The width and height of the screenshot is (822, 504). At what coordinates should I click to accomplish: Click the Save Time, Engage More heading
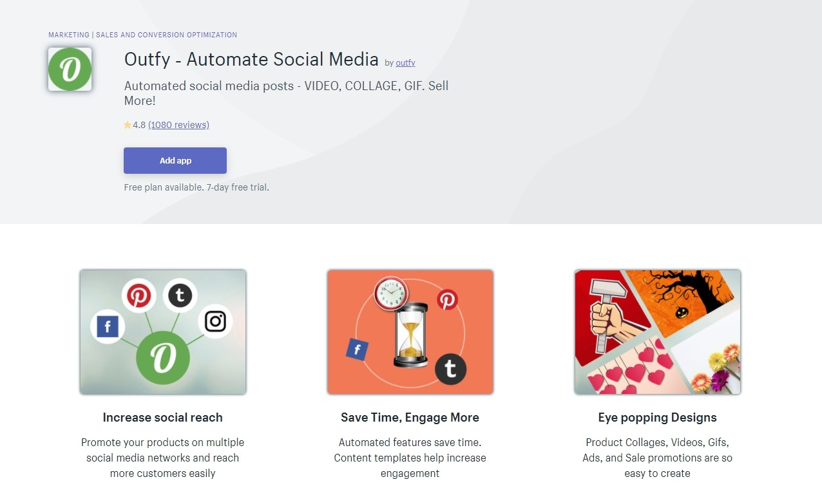point(410,417)
